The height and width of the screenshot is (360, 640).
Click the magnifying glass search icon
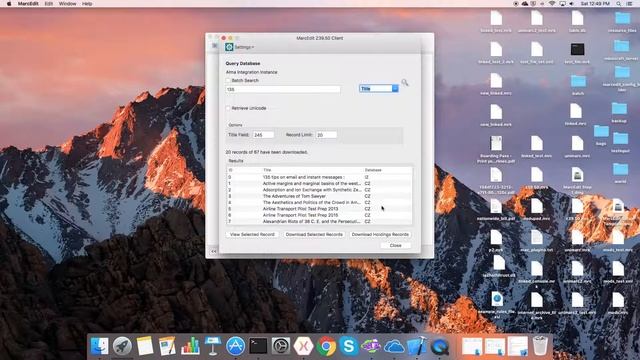[x=404, y=83]
